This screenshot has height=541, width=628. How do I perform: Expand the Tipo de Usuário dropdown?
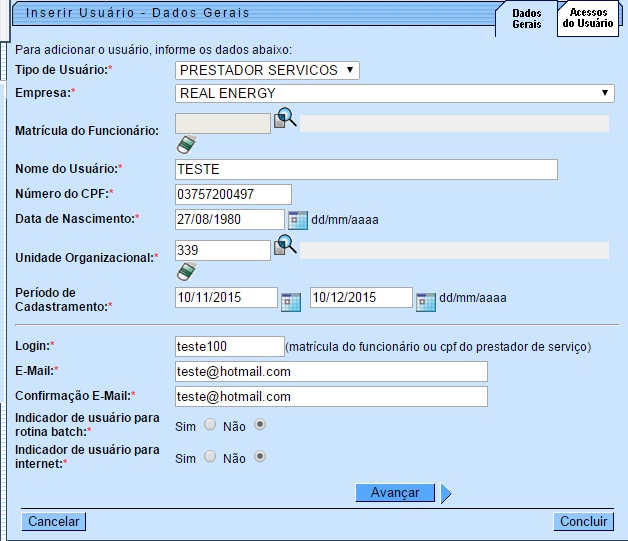(267, 70)
